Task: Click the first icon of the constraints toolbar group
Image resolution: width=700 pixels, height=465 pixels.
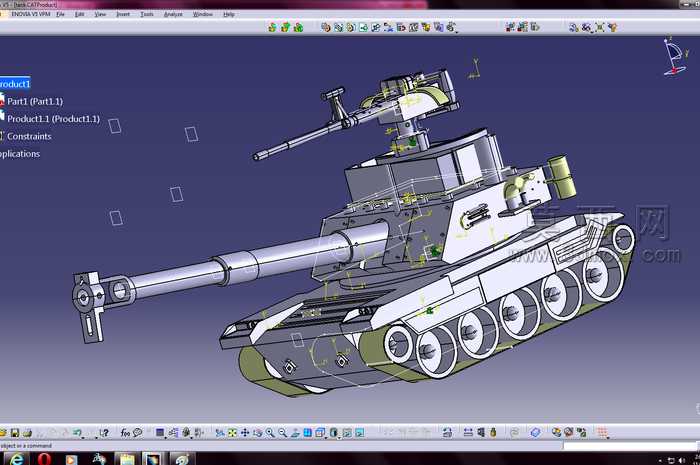Action: [326, 28]
